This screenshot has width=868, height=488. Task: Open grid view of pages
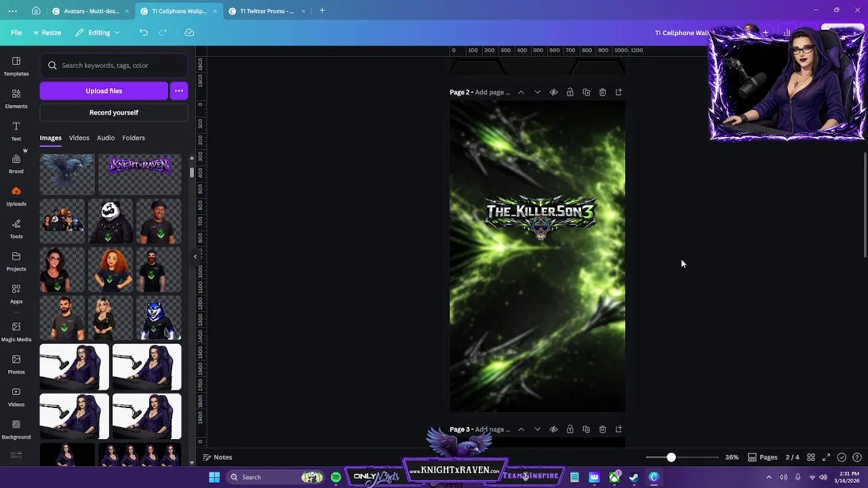tap(811, 457)
